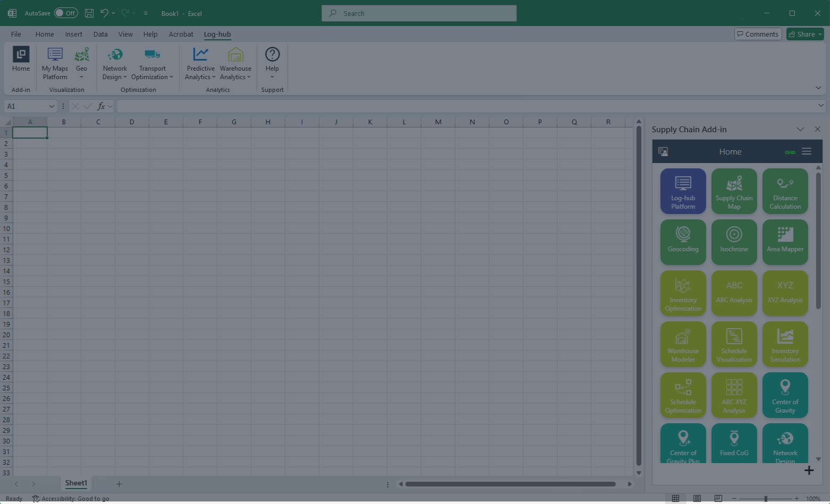
Task: Switch to the Data tab
Action: (x=100, y=34)
